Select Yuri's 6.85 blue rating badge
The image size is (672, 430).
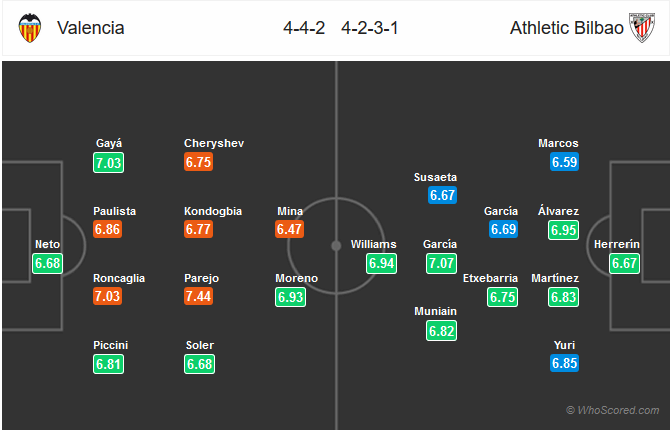(564, 363)
